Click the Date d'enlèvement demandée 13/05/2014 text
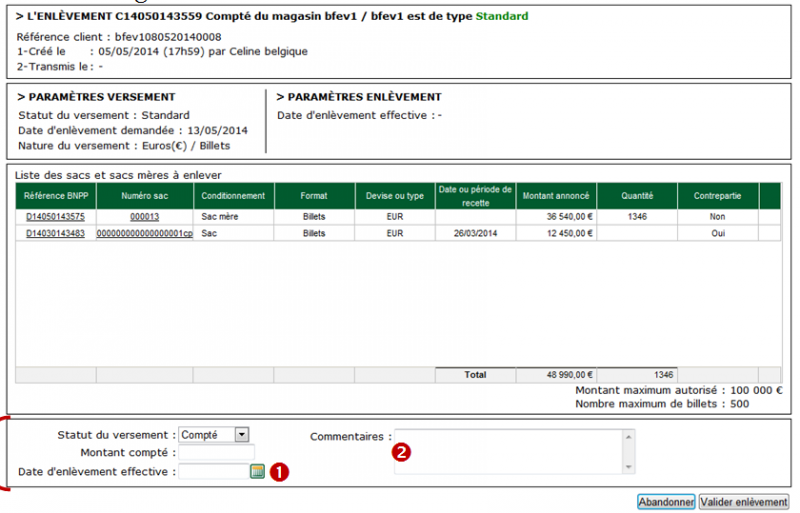The width and height of the screenshot is (800, 513). [x=133, y=131]
